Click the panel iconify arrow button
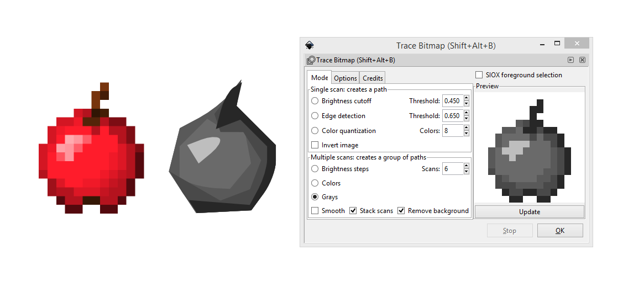Image resolution: width=644 pixels, height=287 pixels. [x=570, y=60]
